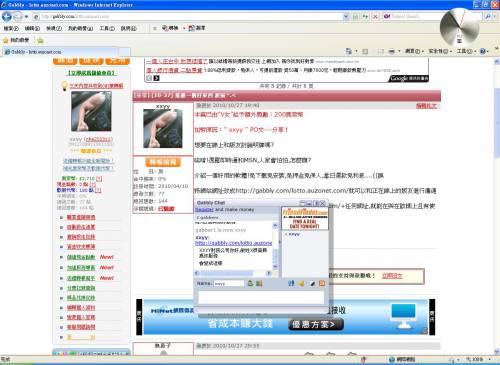Click the 轉換 toolbar button

tap(170, 28)
